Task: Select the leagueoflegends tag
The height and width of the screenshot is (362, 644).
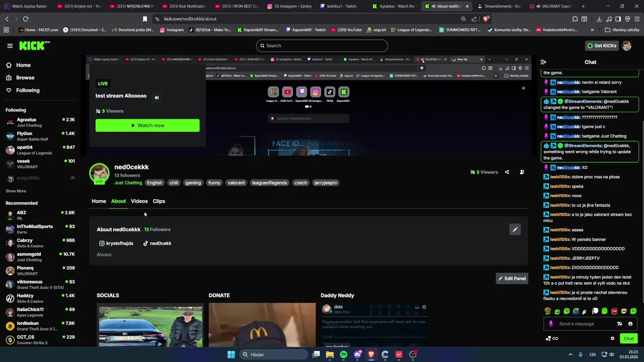Action: (x=270, y=183)
